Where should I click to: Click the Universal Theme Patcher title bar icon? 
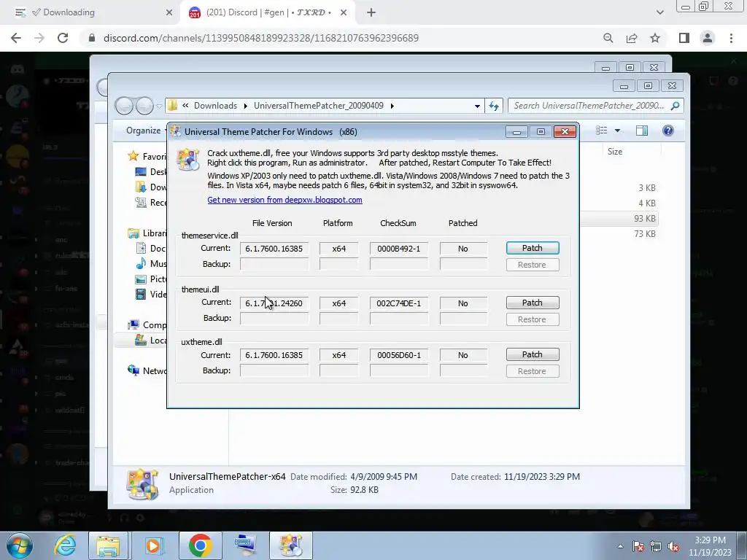click(x=176, y=132)
